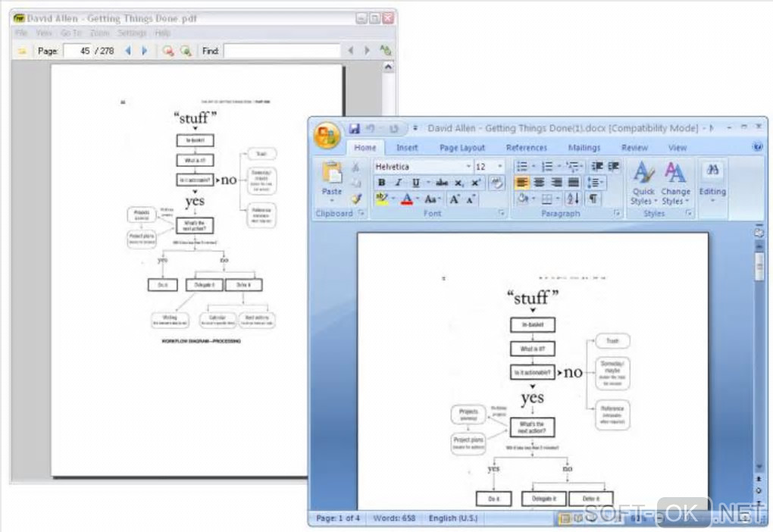Open Customize Quick Access Toolbar arrow
This screenshot has width=773, height=532.
415,128
